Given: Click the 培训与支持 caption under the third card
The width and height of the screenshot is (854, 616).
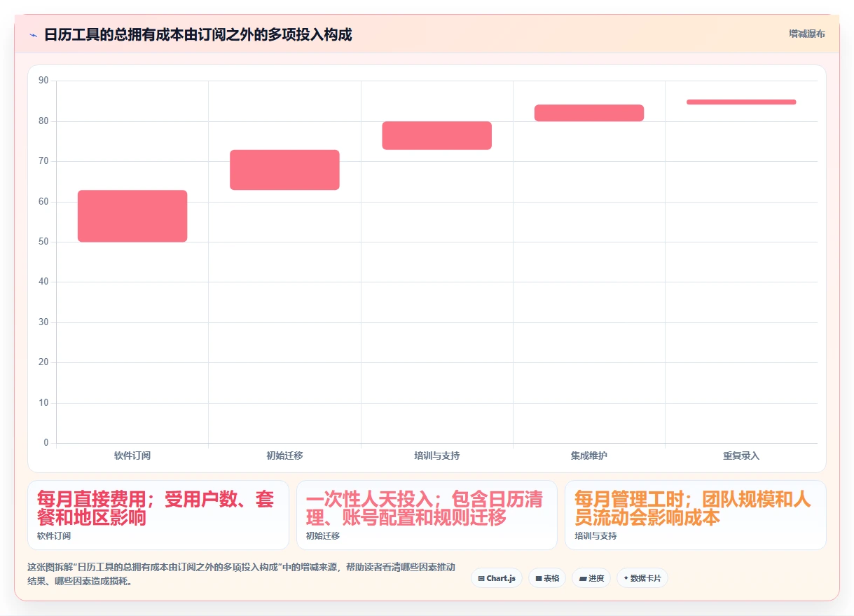Looking at the screenshot, I should point(596,536).
